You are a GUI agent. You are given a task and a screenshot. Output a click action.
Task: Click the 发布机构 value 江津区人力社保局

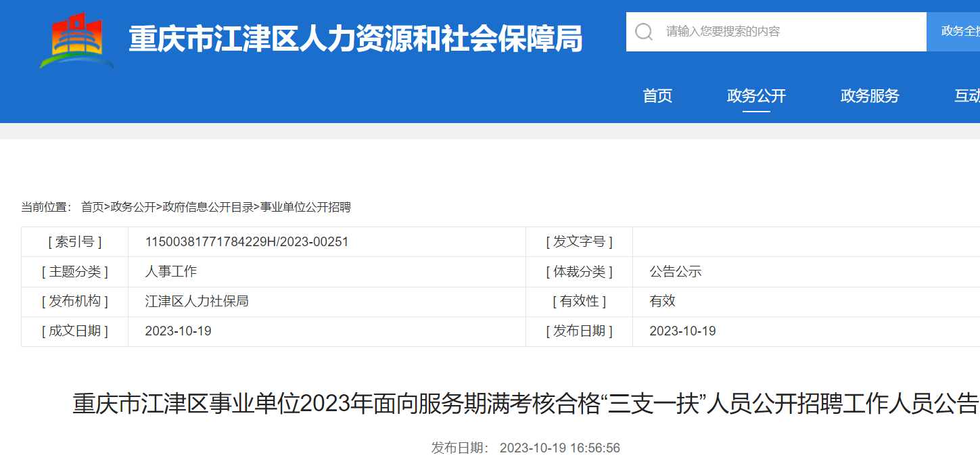[x=197, y=301]
